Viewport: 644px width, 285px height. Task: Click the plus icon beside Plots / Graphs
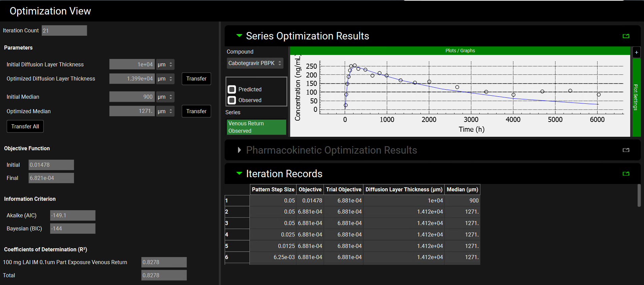[x=636, y=52]
